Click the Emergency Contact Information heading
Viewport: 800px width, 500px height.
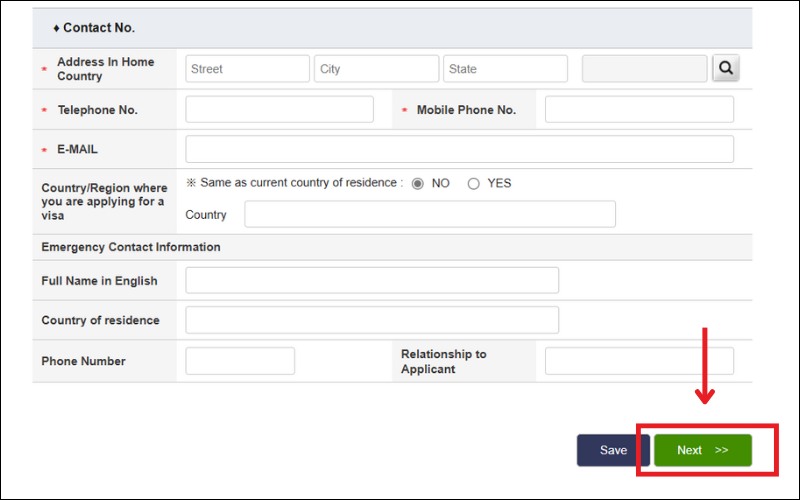131,247
